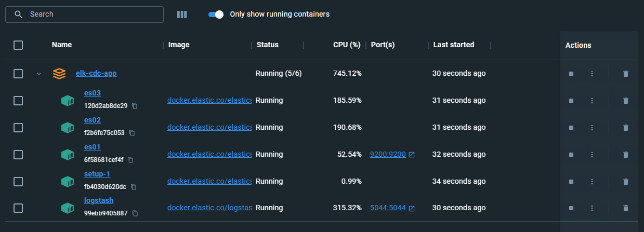Open more actions menu for elk-cdc-app
This screenshot has width=644, height=232.
[592, 74]
